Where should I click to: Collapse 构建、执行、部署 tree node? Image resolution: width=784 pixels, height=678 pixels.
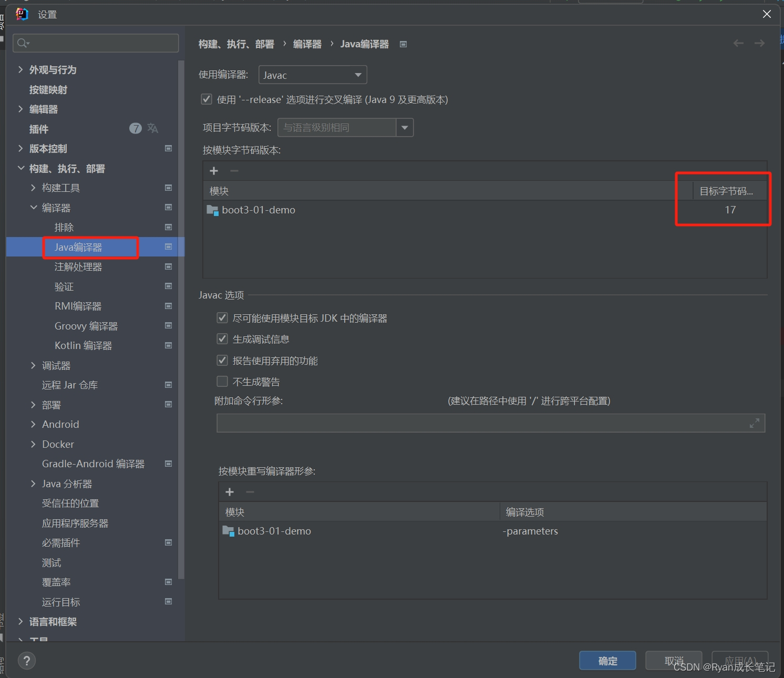click(x=21, y=168)
